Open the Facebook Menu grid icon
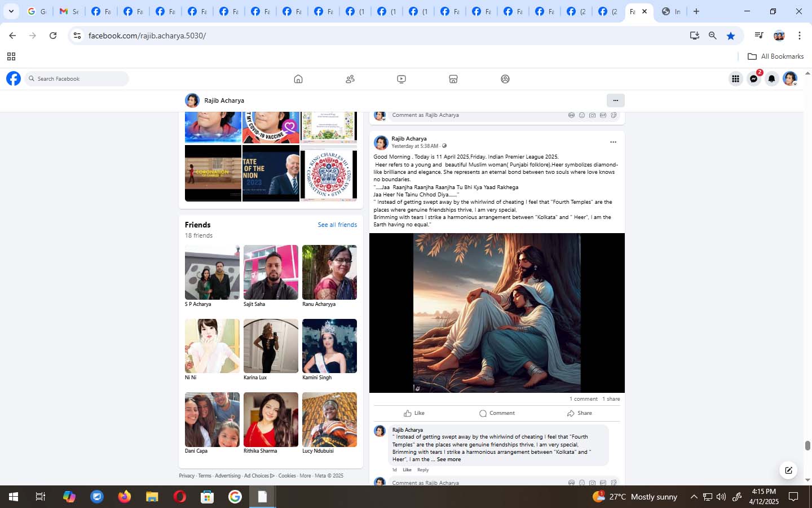The width and height of the screenshot is (812, 508). click(x=735, y=79)
